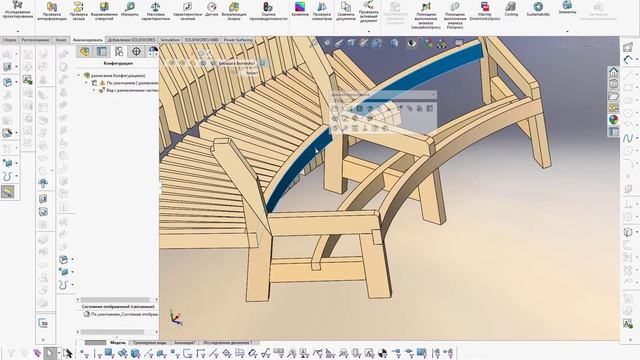Toggle hide/show items eye in heads-up toolbar
640x360 pixels.
(x=411, y=43)
